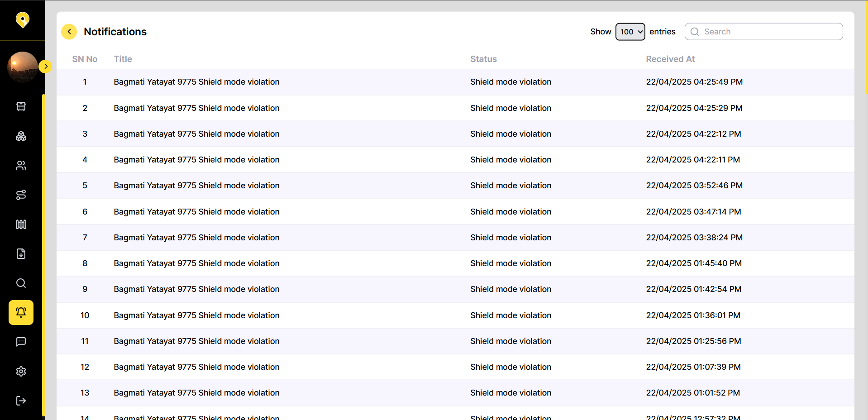Open the users sidebar icon
This screenshot has height=420, width=868.
click(x=21, y=165)
